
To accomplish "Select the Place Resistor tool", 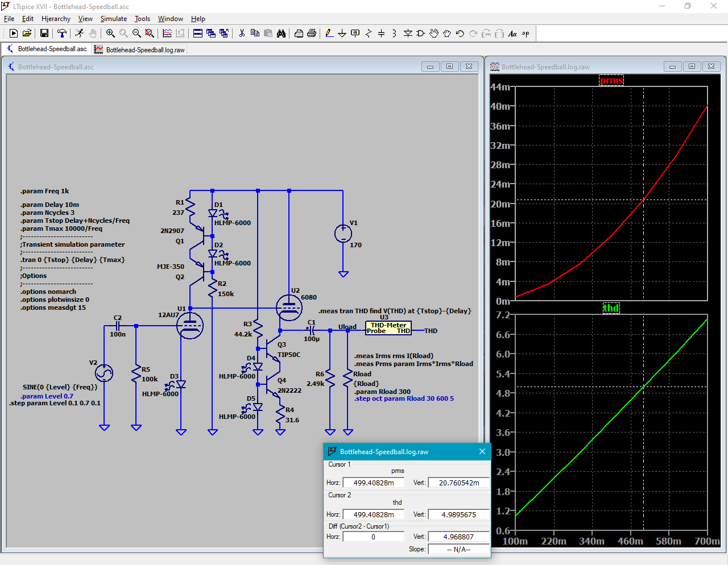I will [x=369, y=34].
